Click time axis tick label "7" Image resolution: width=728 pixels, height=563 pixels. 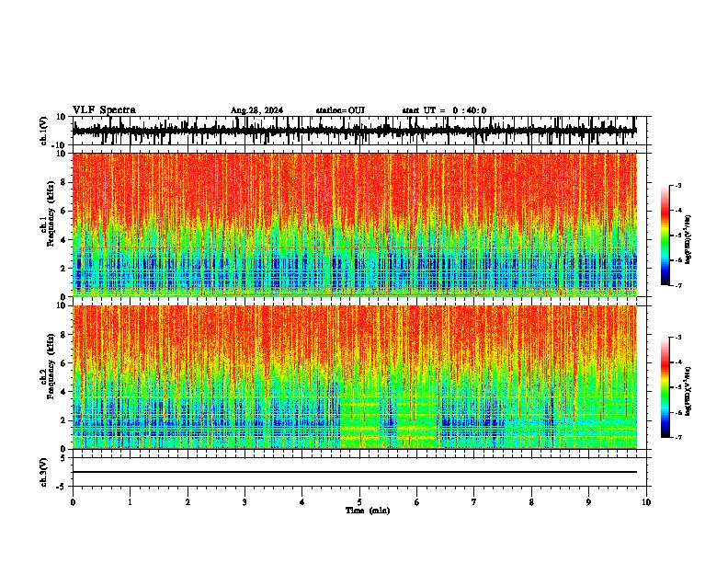point(474,502)
